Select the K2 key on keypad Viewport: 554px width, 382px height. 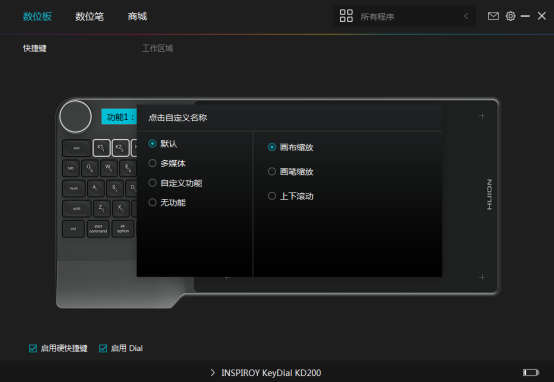point(120,148)
